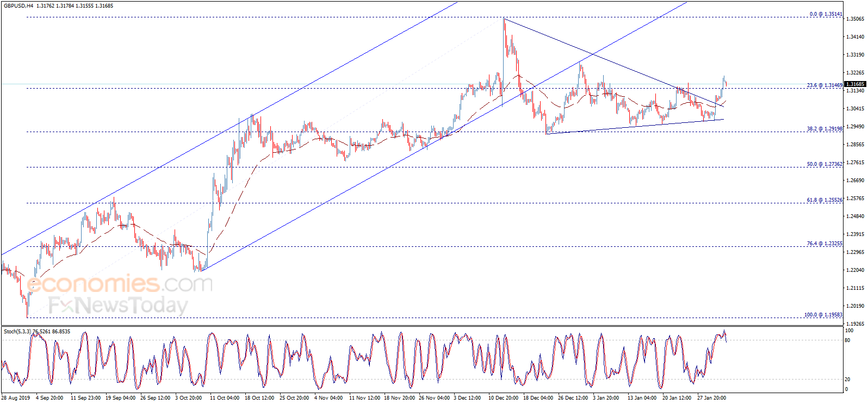Click the 28 Aug 2019 date label
The width and height of the screenshot is (868, 404).
click(16, 398)
